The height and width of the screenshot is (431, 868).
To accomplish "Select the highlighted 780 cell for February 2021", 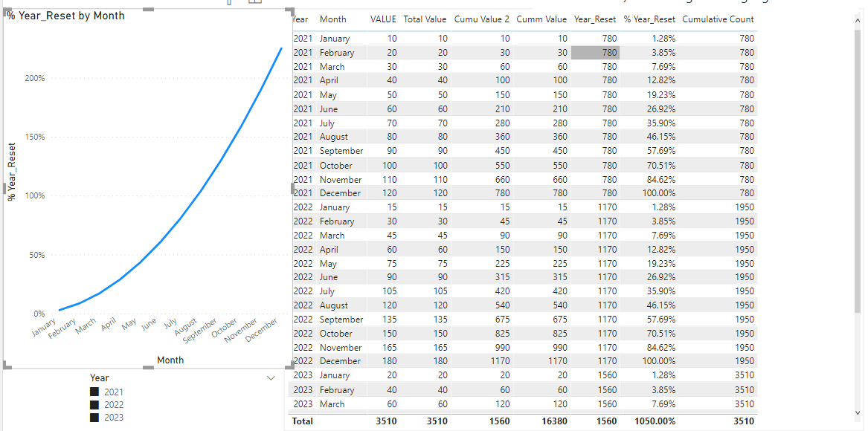I will point(595,53).
